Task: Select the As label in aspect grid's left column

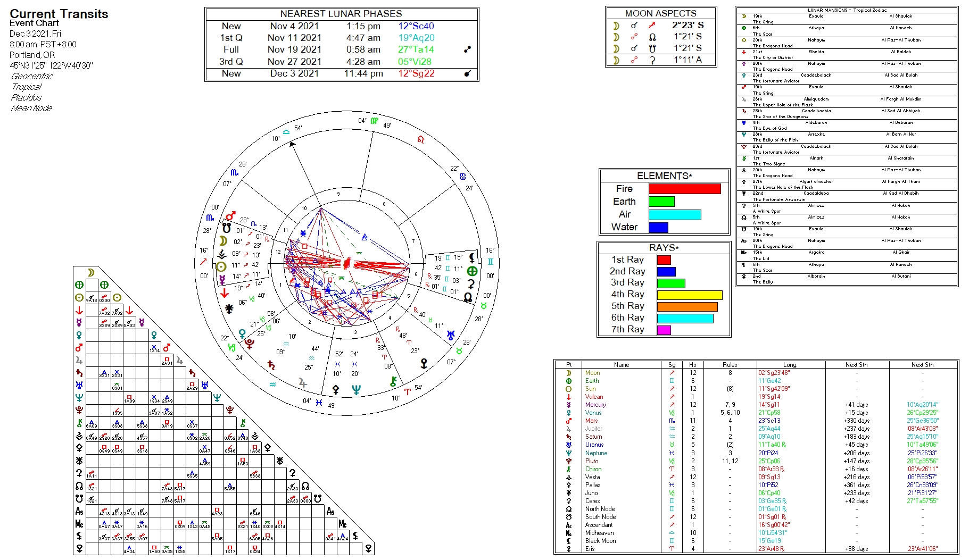Action: coord(79,511)
